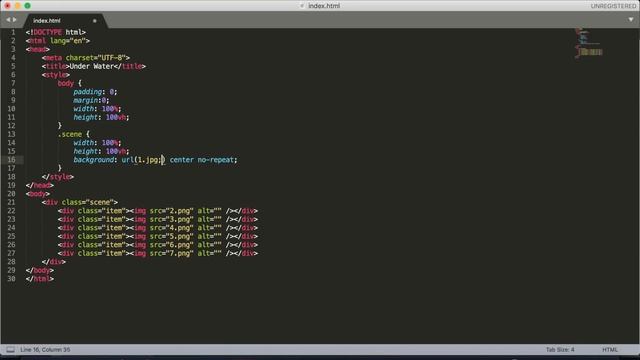
Task: Select the index.html tab
Action: (47, 20)
